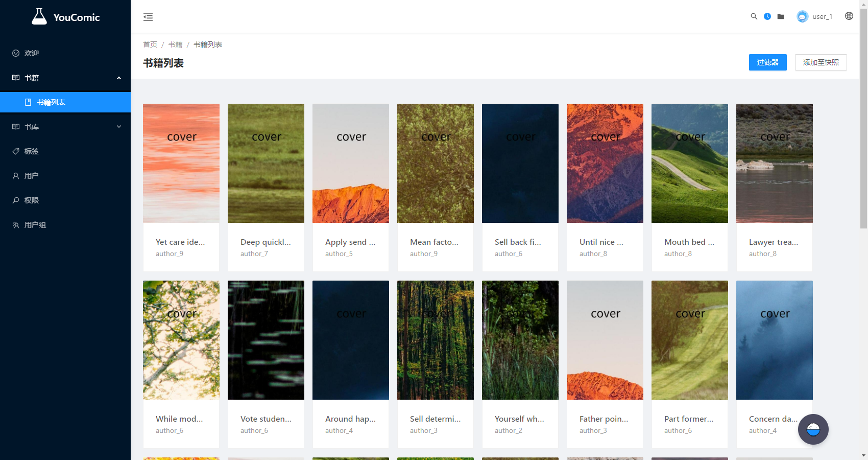Open search with the magnifier icon
This screenshot has height=460, width=868.
[754, 16]
